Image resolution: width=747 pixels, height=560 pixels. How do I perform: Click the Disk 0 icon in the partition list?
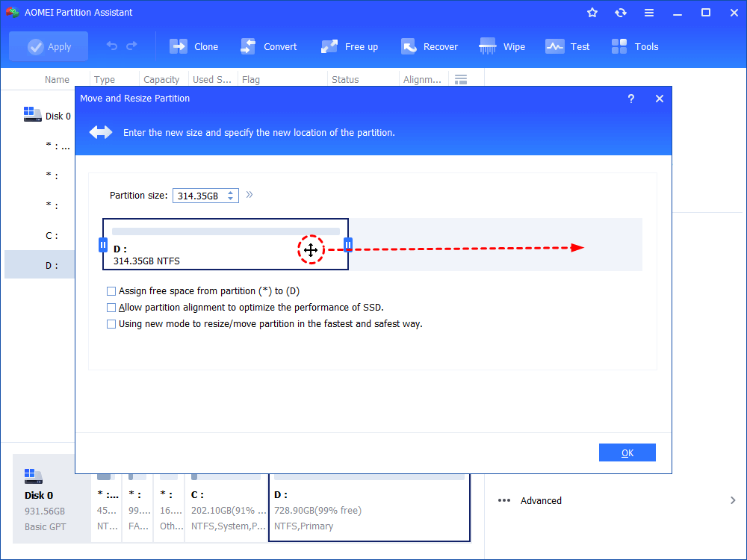point(32,114)
